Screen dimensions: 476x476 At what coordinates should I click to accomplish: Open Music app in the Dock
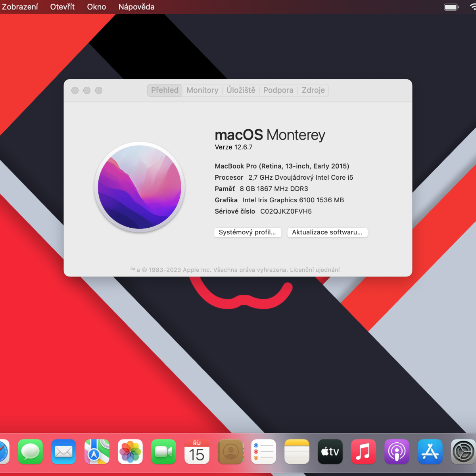[363, 452]
